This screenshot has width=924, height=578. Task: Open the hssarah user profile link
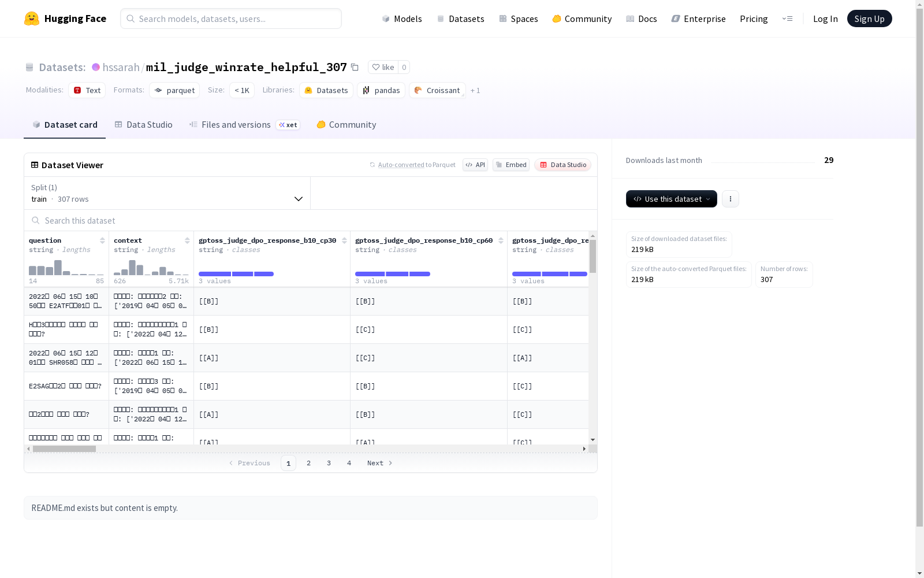pos(121,67)
